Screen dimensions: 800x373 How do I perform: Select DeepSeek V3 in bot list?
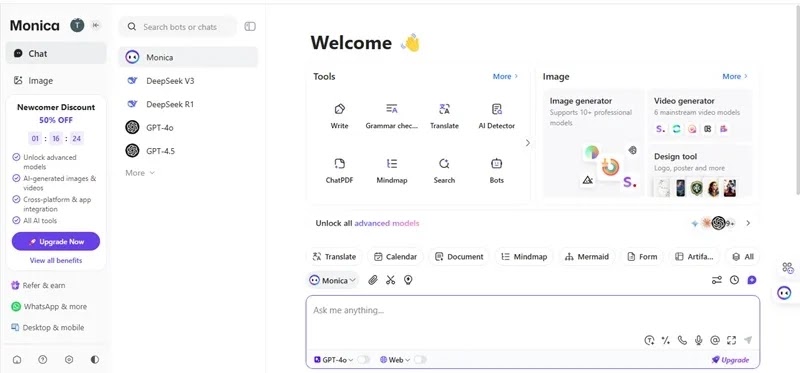pyautogui.click(x=188, y=81)
